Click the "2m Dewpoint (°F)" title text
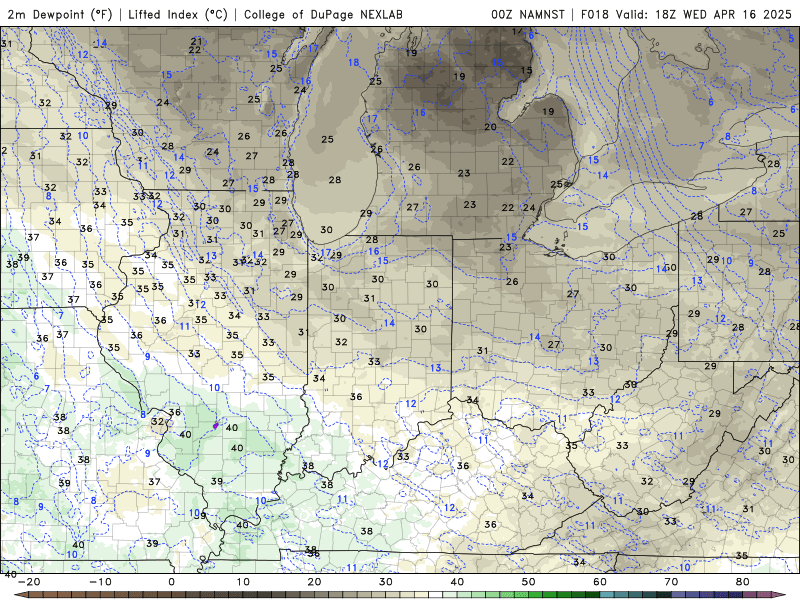The width and height of the screenshot is (800, 600). click(x=59, y=14)
